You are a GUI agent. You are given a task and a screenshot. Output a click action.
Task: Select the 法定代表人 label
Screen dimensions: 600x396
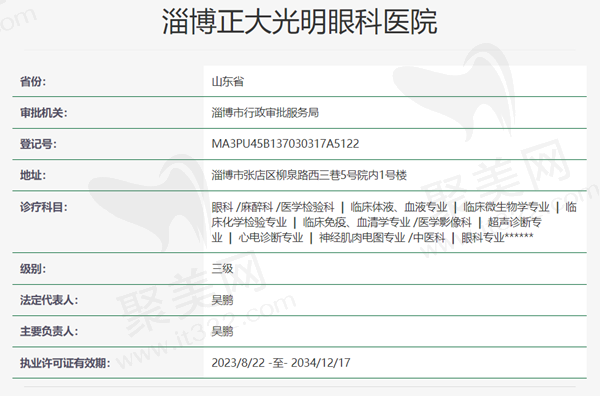point(49,300)
